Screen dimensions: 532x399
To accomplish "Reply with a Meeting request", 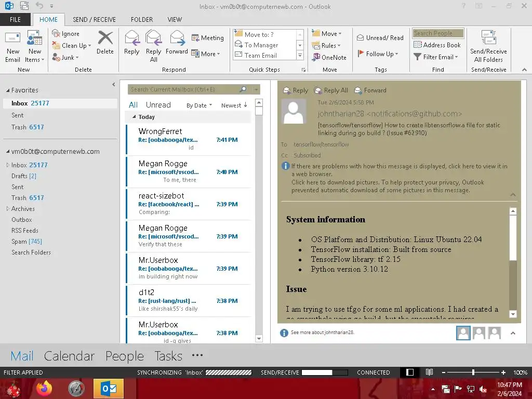I will pos(208,37).
